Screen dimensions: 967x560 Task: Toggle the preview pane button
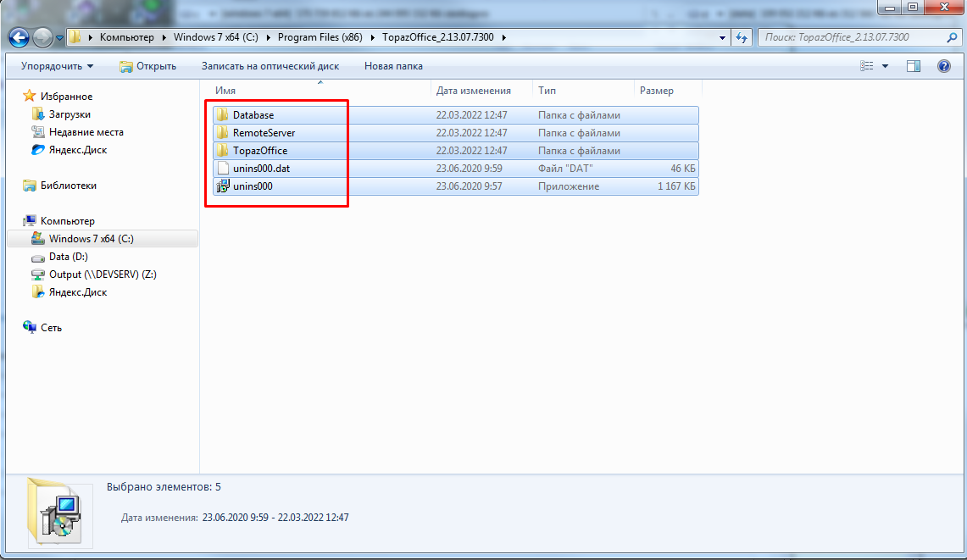click(x=914, y=66)
